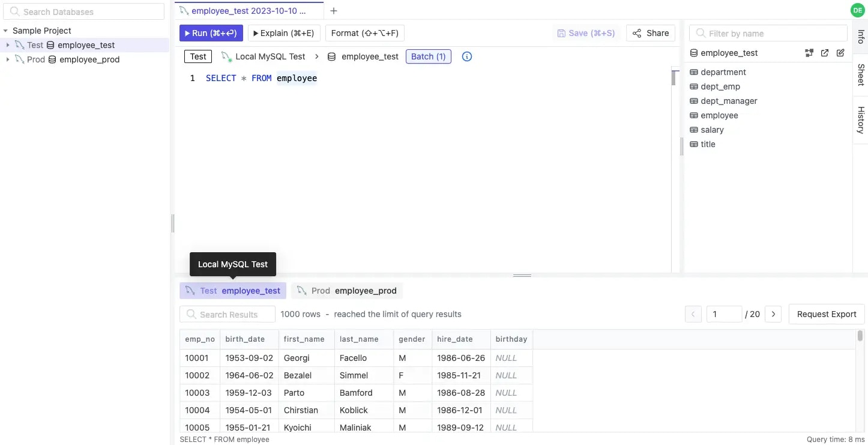
Task: Click the database icon in the employee_test breadcrumb
Action: 331,56
